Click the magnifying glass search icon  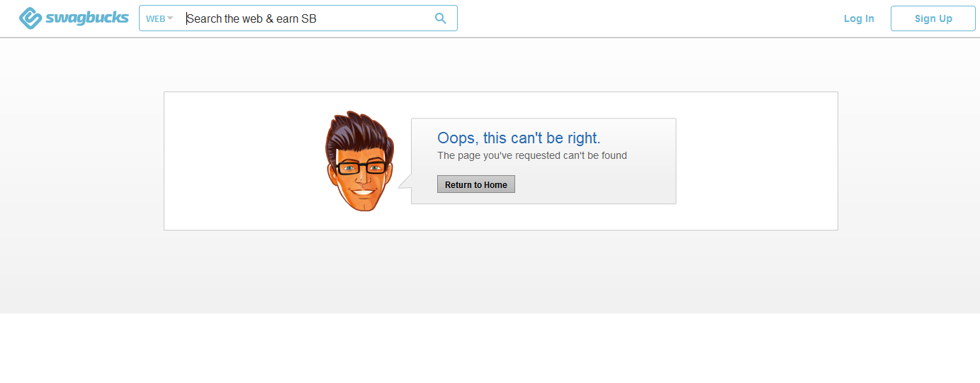pyautogui.click(x=440, y=18)
